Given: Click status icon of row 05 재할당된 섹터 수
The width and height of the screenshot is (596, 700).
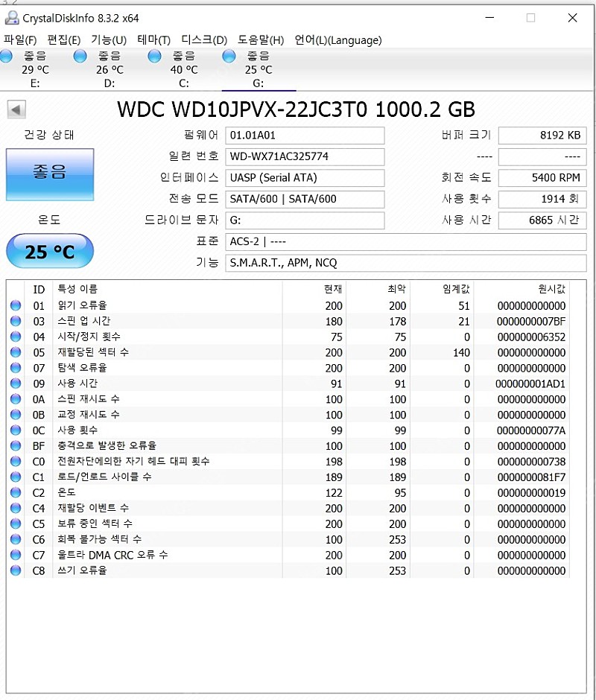Looking at the screenshot, I should pos(16,352).
